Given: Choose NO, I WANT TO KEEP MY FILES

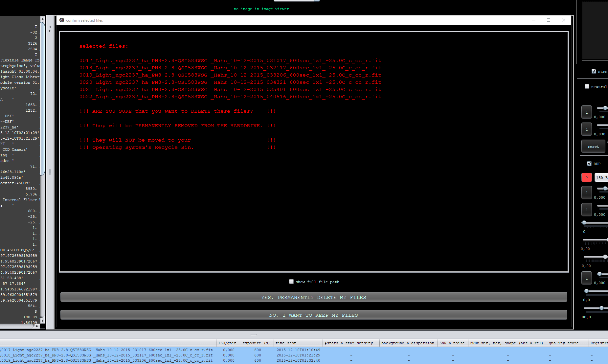Looking at the screenshot, I should pos(314,315).
